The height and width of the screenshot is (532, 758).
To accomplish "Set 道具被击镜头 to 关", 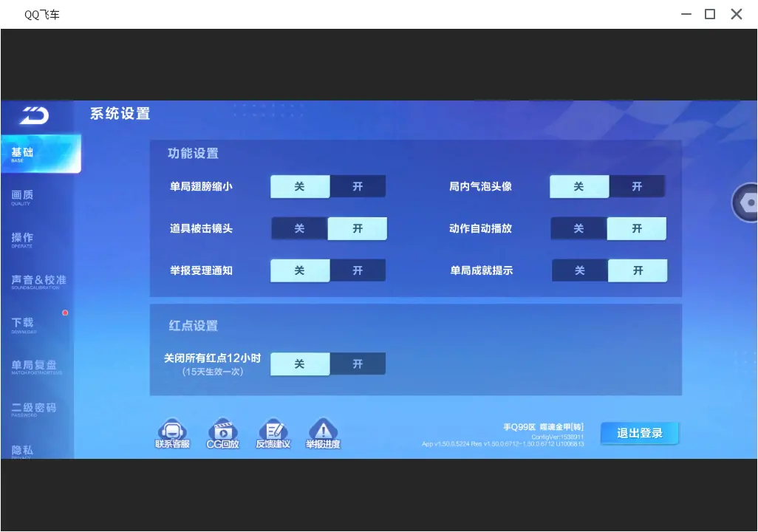I will point(300,228).
